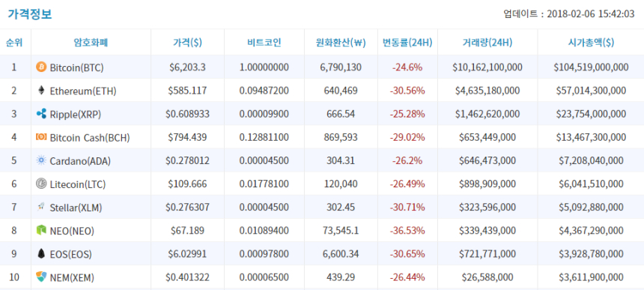
Task: Click the Bitcoin orange coin icon
Action: click(x=41, y=67)
